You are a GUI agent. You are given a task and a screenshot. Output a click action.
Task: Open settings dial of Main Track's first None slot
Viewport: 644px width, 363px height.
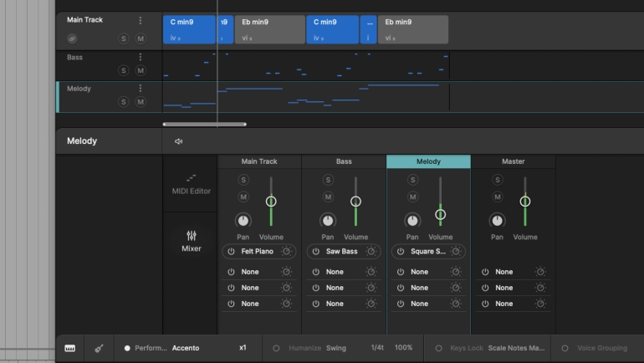point(286,272)
